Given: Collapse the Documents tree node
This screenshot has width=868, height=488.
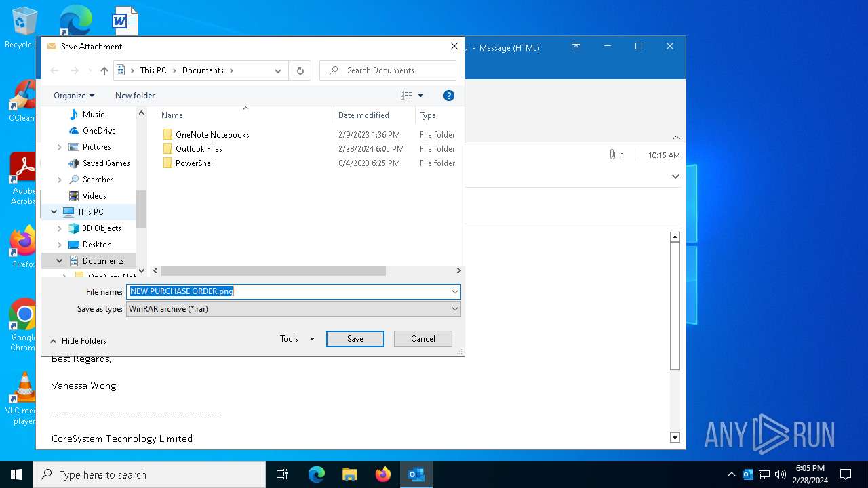Looking at the screenshot, I should tap(59, 261).
